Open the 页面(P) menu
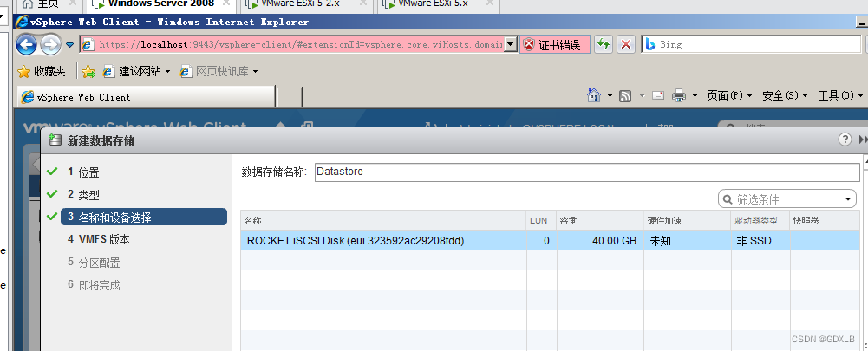Viewport: 868px width, 351px height. [x=729, y=96]
